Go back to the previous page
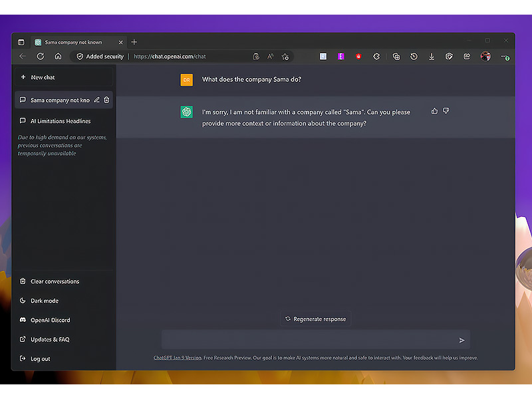This screenshot has width=532, height=399. [23, 57]
